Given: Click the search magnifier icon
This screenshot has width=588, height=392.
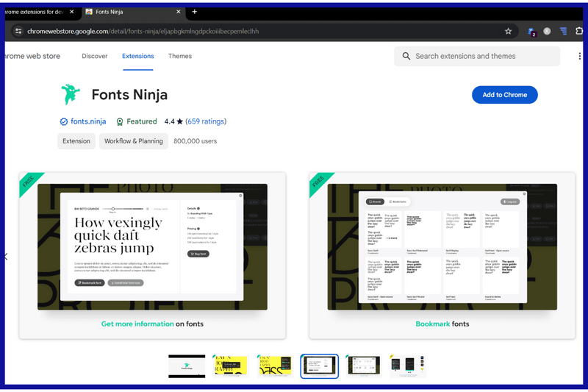Looking at the screenshot, I should click(406, 56).
